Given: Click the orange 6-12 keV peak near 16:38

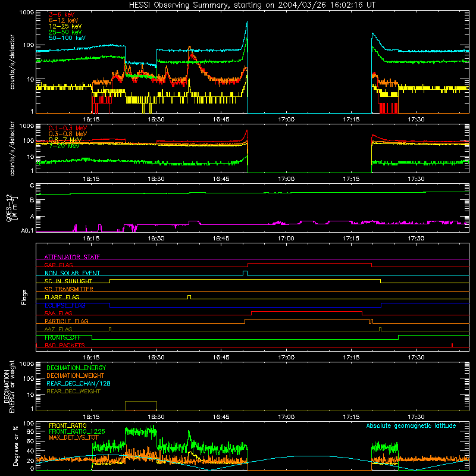Looking at the screenshot, I should pyautogui.click(x=190, y=48).
